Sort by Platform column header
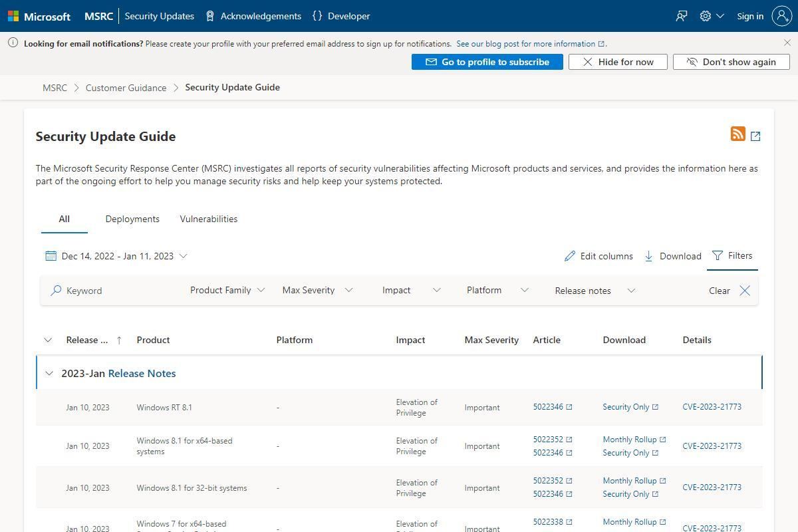Screen dimensions: 798x532 point(295,340)
